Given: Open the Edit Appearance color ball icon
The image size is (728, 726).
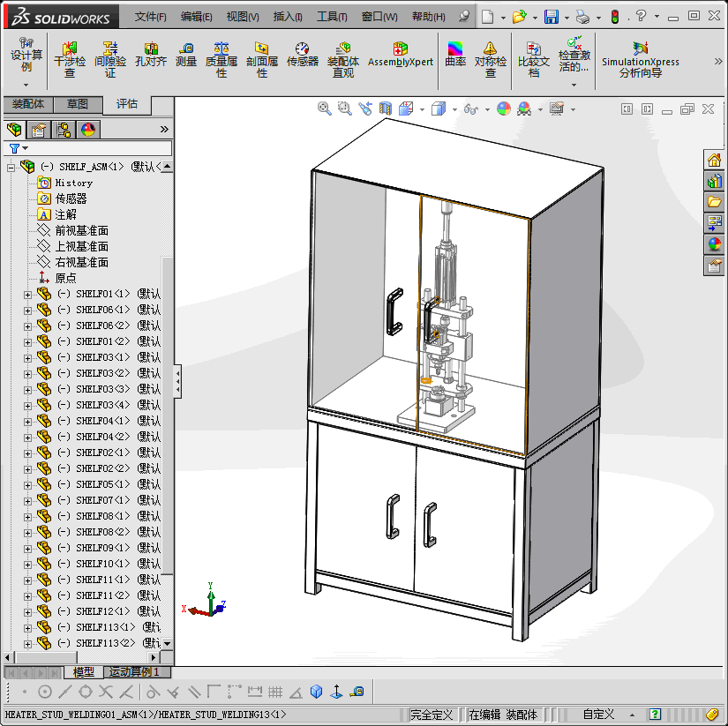Looking at the screenshot, I should [504, 109].
